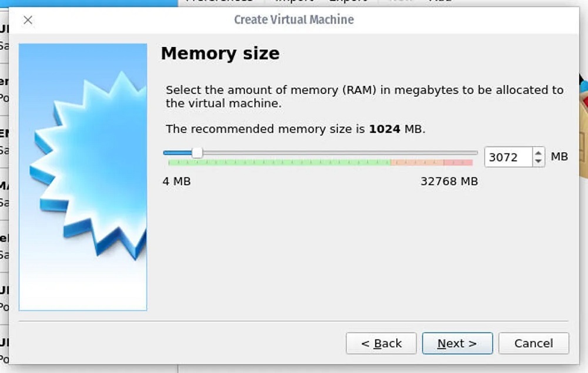The height and width of the screenshot is (373, 588).
Task: Click the MB unit label beside the spinbox
Action: point(559,157)
